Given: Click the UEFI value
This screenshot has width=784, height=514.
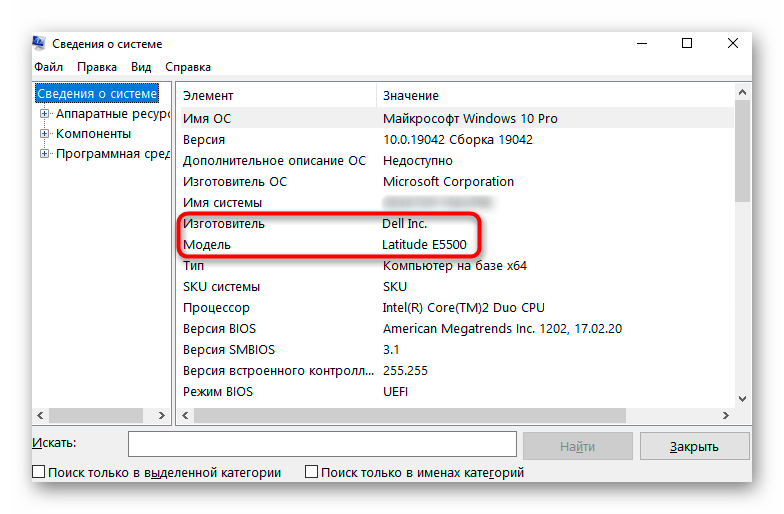Looking at the screenshot, I should (396, 392).
